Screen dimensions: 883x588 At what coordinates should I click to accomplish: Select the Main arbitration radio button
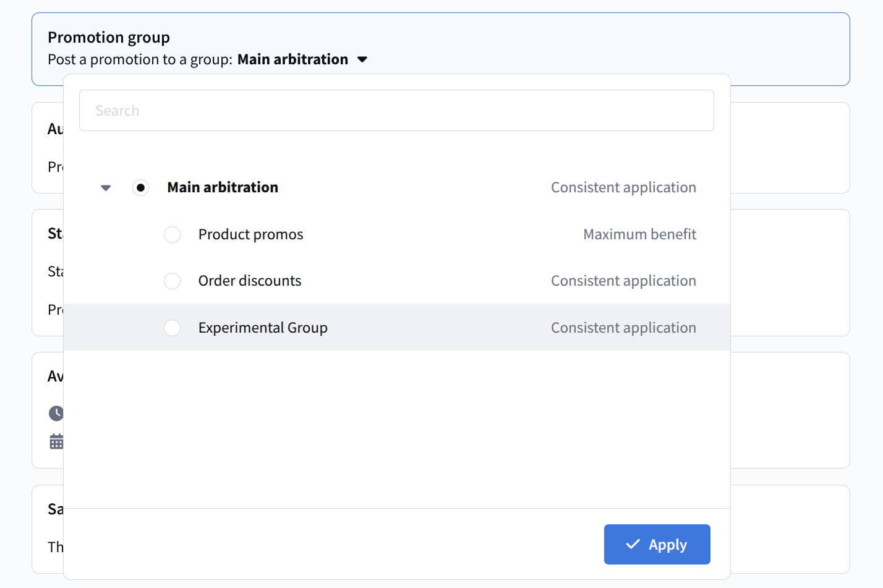click(141, 187)
